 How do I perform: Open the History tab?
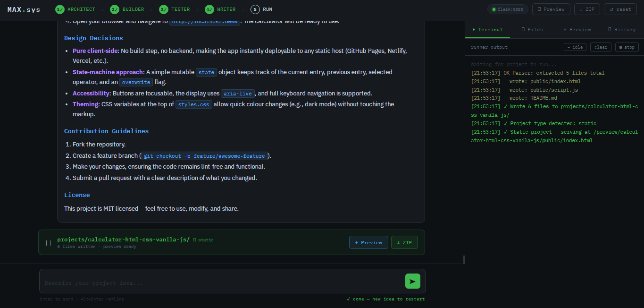[622, 29]
